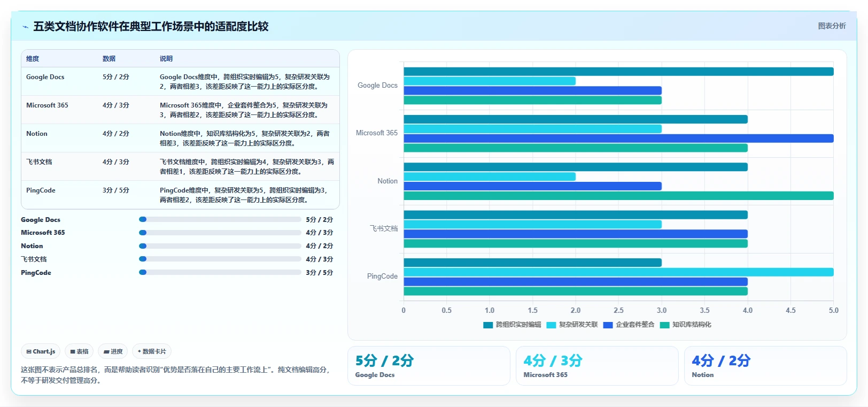Select the Notion table row name
Viewport: 868px width, 407px height.
pos(37,134)
